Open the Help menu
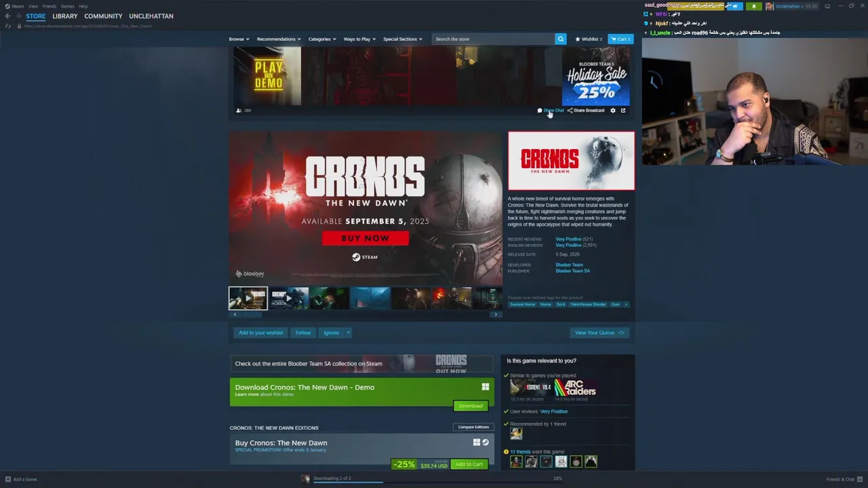The height and width of the screenshot is (488, 868). (x=83, y=6)
